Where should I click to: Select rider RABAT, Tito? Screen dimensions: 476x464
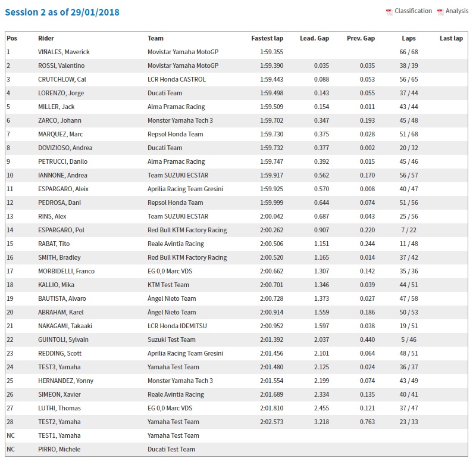[x=54, y=244]
